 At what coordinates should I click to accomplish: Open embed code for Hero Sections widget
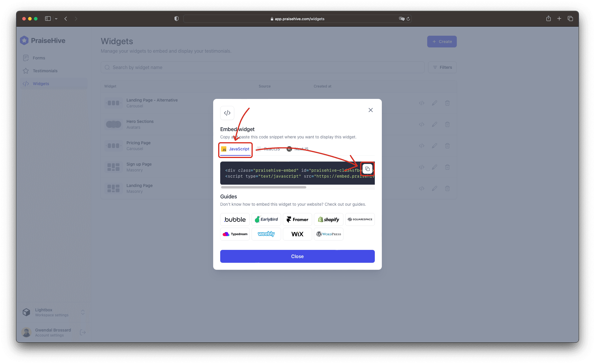421,124
